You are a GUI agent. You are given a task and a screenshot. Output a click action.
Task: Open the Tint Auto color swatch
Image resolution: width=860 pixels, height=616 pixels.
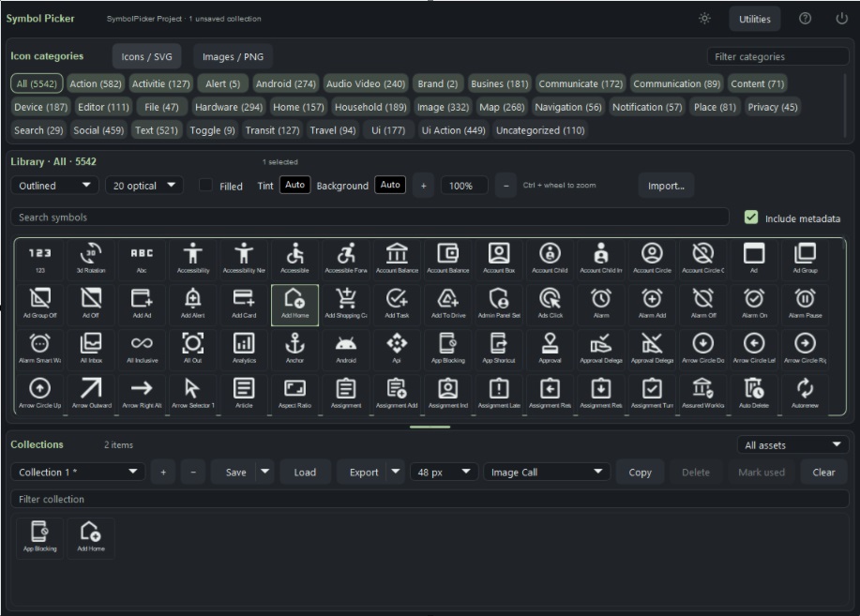295,185
